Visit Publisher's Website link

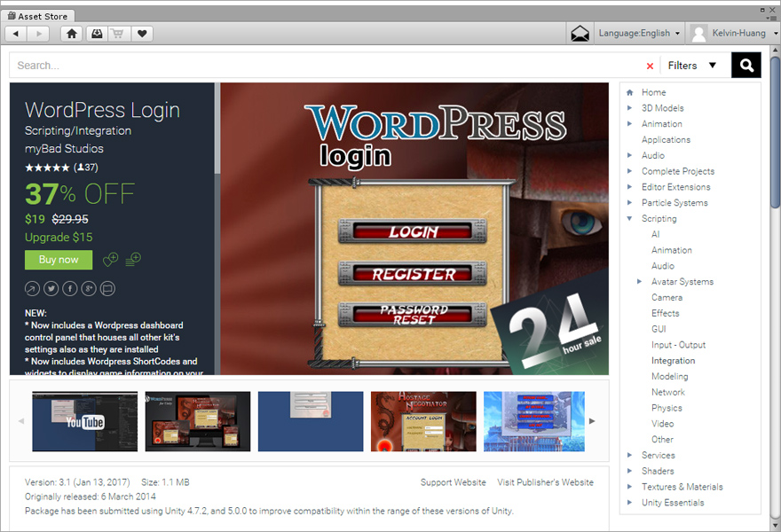pyautogui.click(x=545, y=482)
